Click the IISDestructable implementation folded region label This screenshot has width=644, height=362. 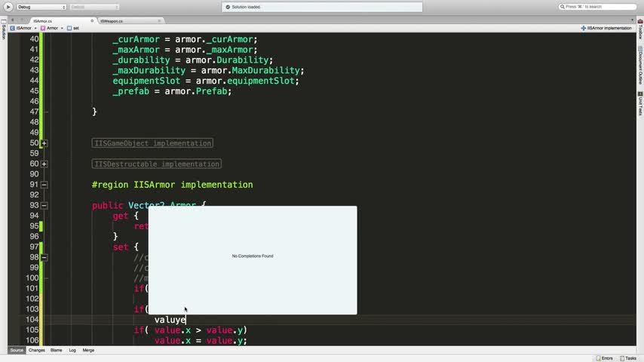pyautogui.click(x=157, y=164)
